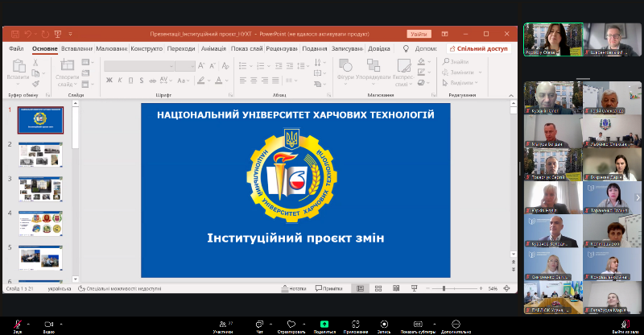Toggle the Нотатки notes pane in status bar
Image resolution: width=644 pixels, height=335 pixels.
tap(295, 288)
